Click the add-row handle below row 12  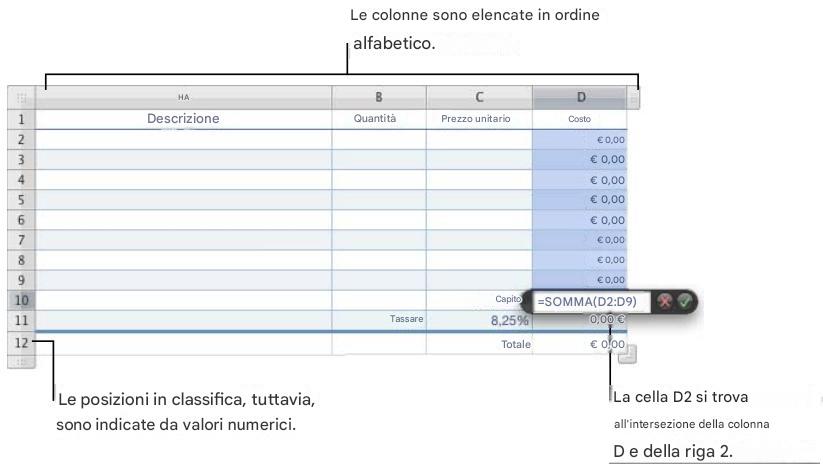(x=22, y=362)
